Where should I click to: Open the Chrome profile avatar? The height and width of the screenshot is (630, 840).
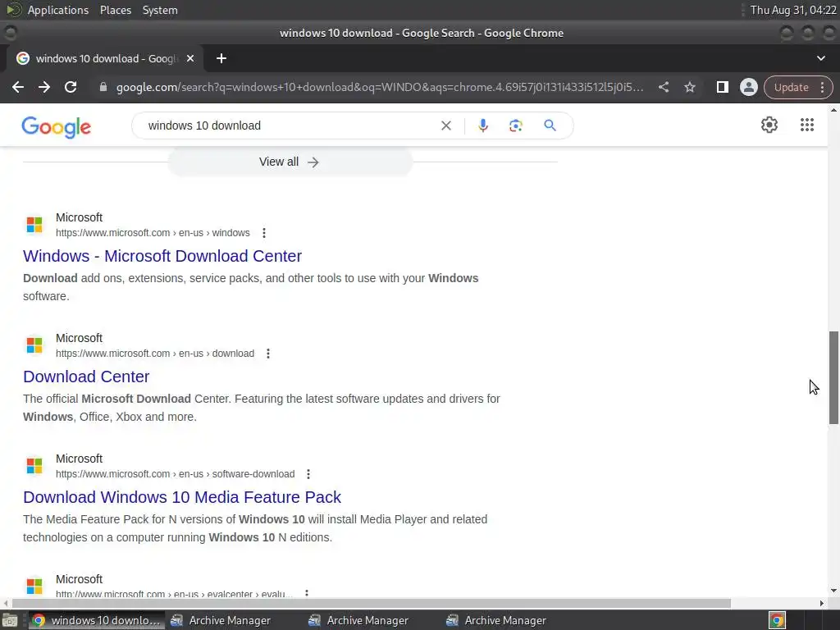coord(748,87)
